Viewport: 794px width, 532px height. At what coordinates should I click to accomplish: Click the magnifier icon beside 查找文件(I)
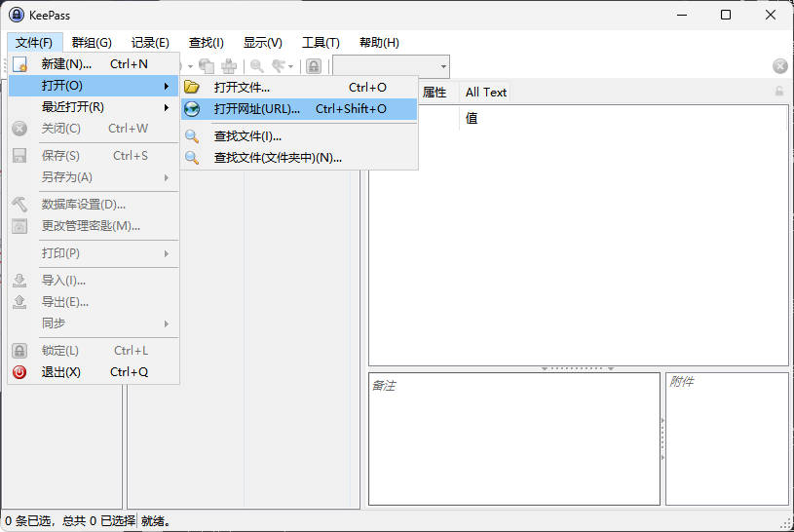point(193,136)
